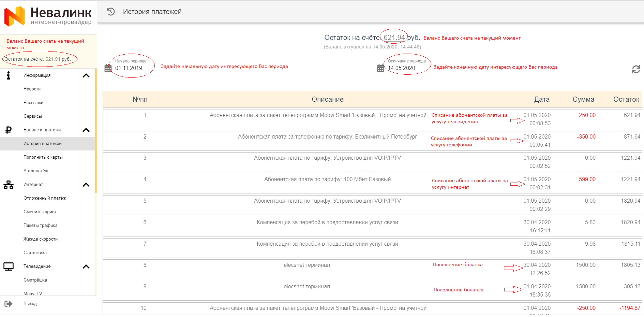This screenshot has width=644, height=317.
Task: Click the monitor icon next to Телевидение
Action: [x=9, y=266]
